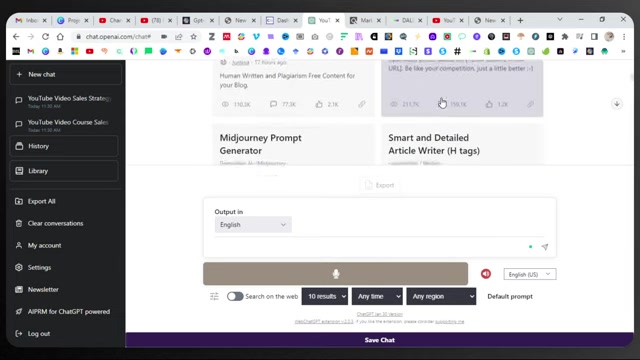
Task: Toggle Search on the web switch
Action: (235, 296)
